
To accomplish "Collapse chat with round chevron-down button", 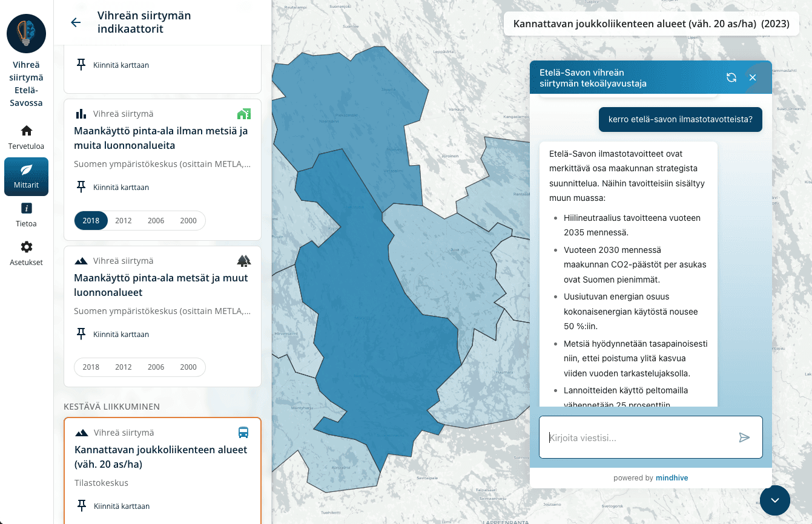I will 775,500.
